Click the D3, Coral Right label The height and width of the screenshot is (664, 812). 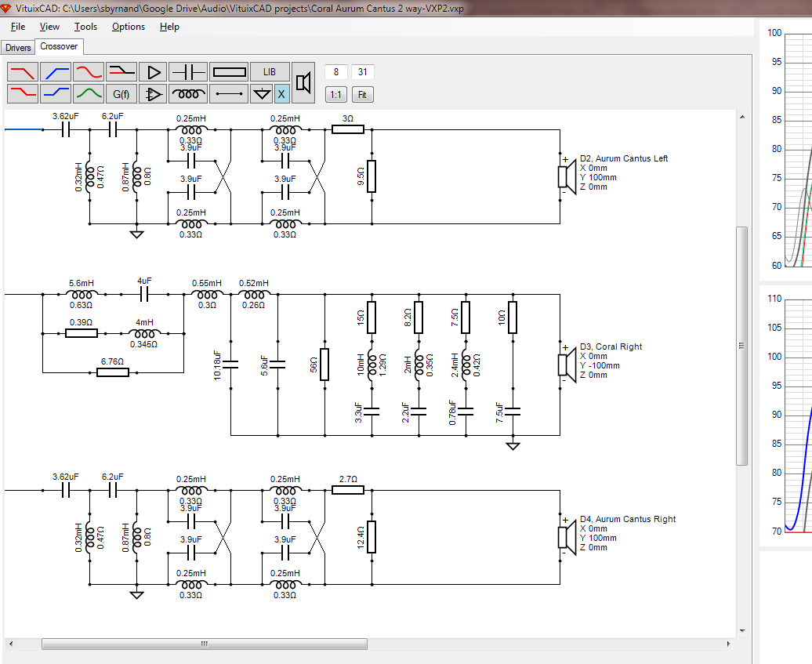[x=611, y=347]
